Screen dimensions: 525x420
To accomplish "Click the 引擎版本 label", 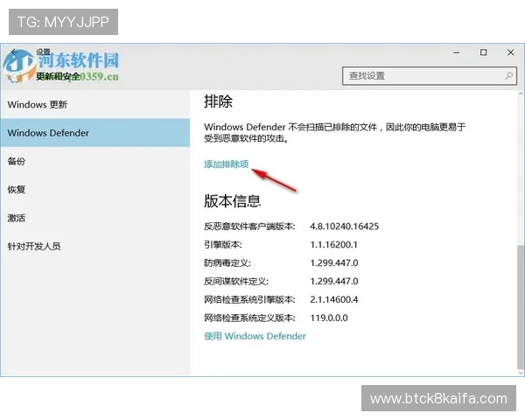I will [x=223, y=244].
